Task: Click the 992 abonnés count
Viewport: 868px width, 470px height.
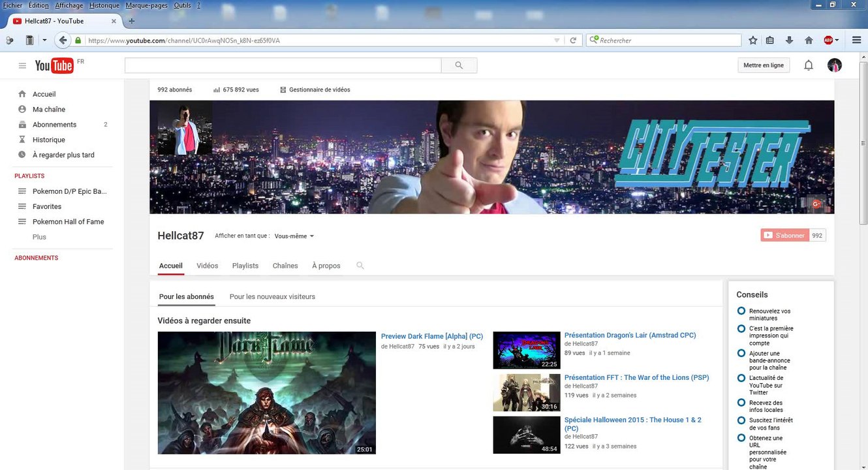Action: coord(175,89)
